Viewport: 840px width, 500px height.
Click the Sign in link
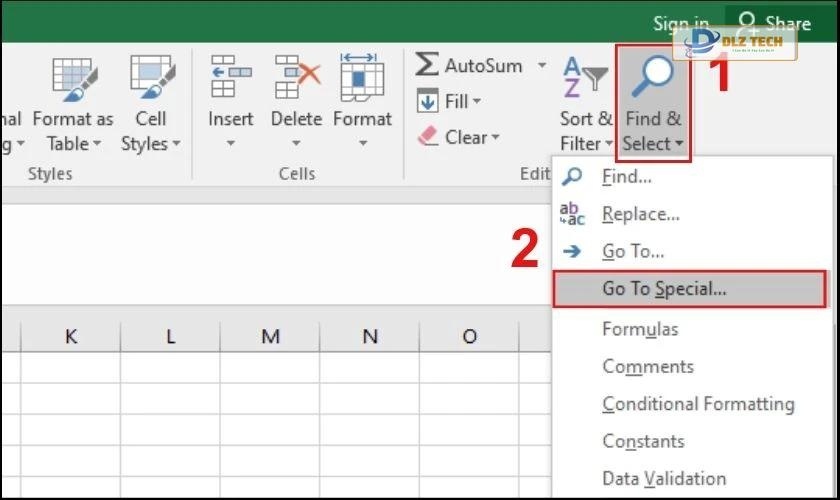click(x=681, y=23)
